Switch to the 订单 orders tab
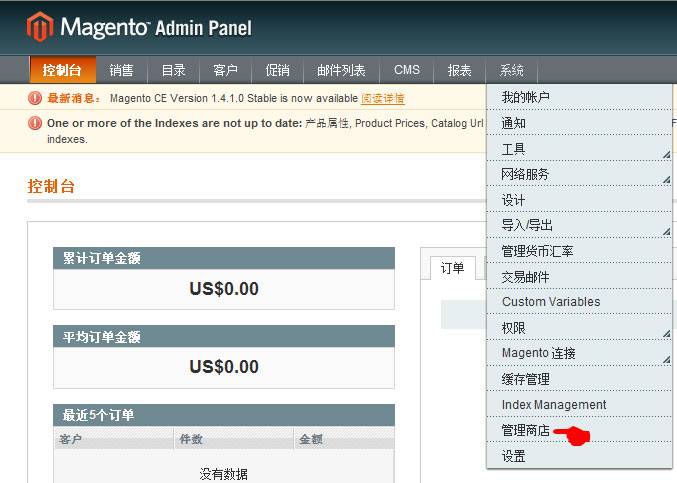Screen dimensions: 677x483 (x=452, y=268)
